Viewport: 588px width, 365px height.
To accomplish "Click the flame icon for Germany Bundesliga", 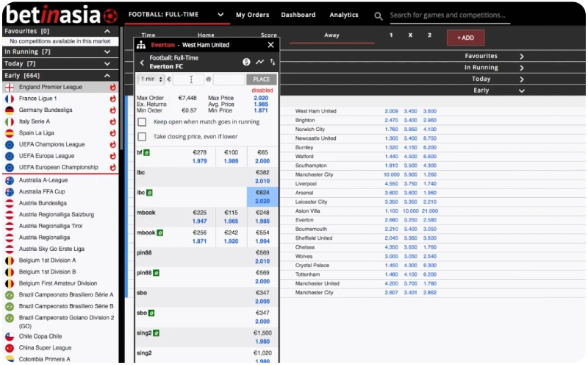I will (112, 110).
